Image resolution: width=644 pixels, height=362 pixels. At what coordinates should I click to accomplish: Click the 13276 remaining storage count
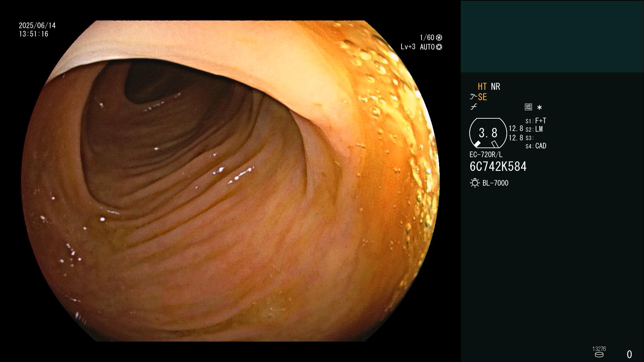pos(599,349)
